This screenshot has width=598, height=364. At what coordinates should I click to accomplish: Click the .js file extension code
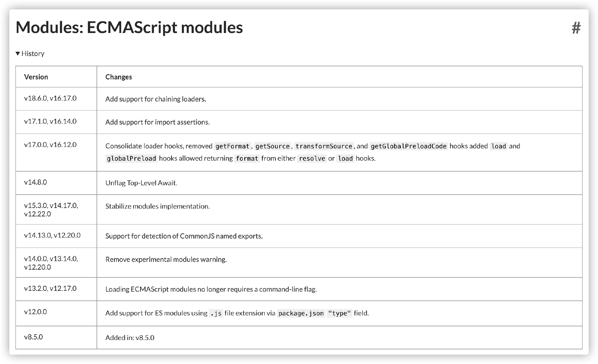coord(216,313)
